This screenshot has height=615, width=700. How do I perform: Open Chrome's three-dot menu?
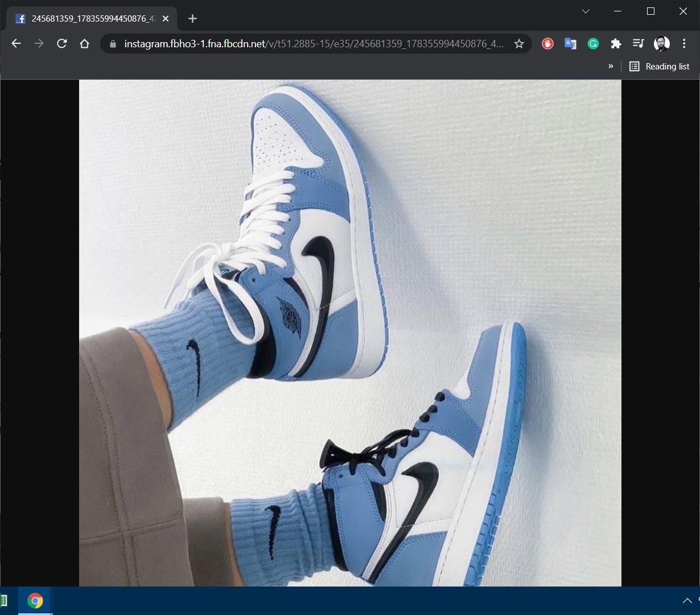(684, 44)
